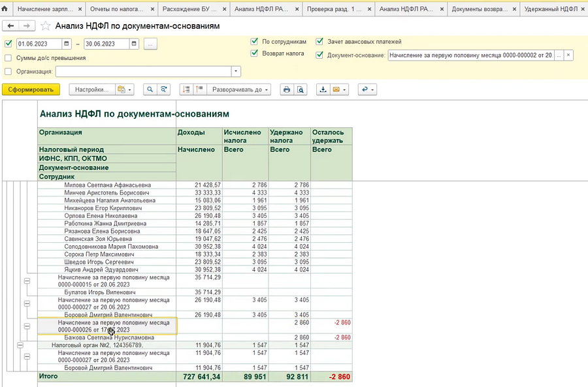Viewport: 588px width, 387px height.
Task: Go to the home page icon
Action: [5, 8]
